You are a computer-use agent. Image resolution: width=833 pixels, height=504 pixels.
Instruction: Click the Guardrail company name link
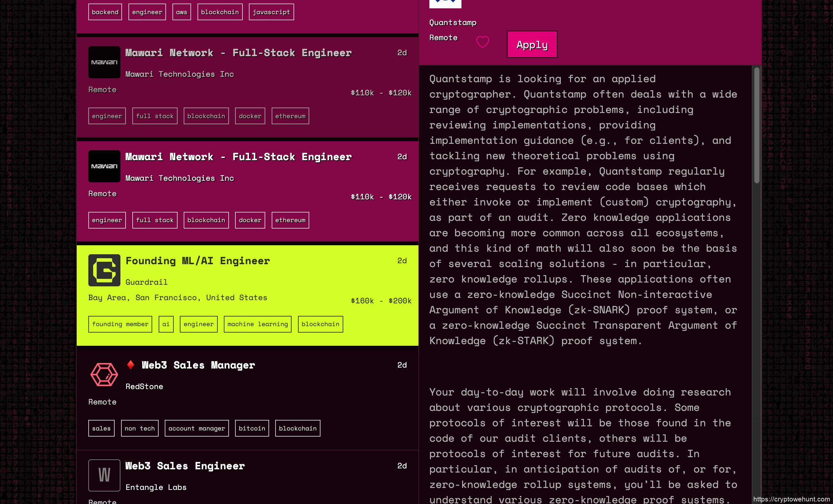click(x=146, y=282)
